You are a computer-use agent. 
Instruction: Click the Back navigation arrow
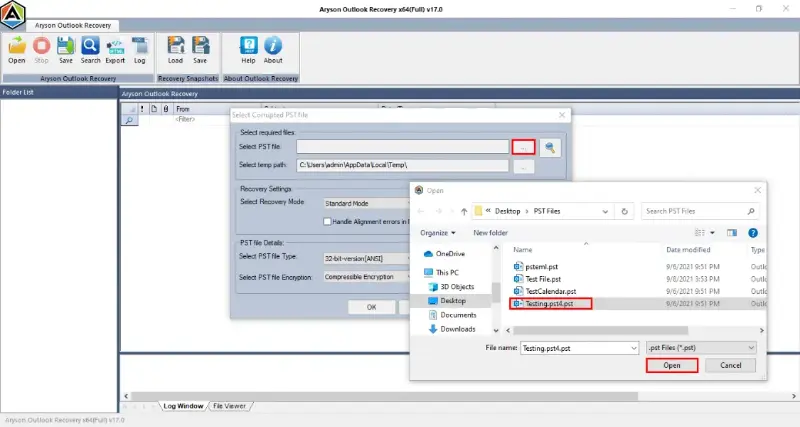pyautogui.click(x=421, y=211)
